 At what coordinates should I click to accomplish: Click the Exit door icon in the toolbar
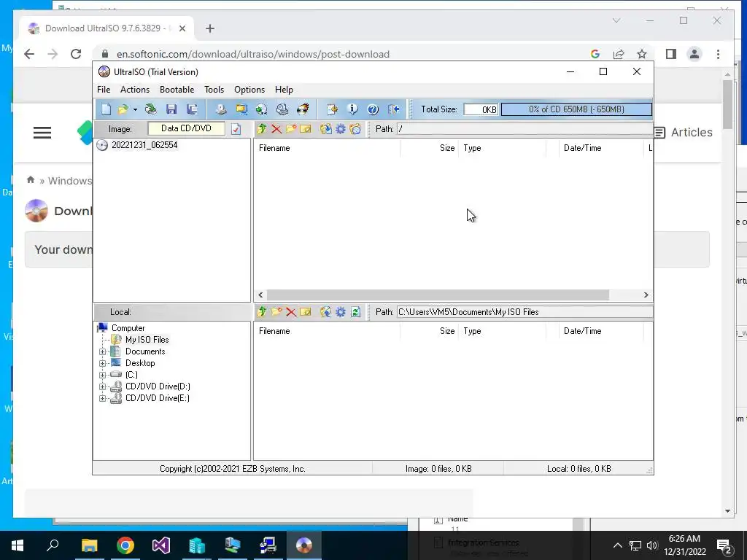point(393,109)
